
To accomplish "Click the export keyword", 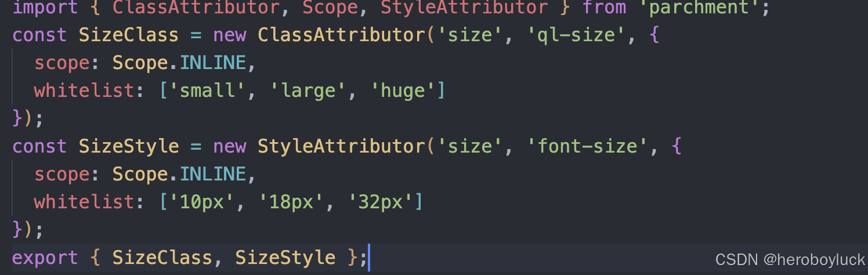I will tap(45, 258).
